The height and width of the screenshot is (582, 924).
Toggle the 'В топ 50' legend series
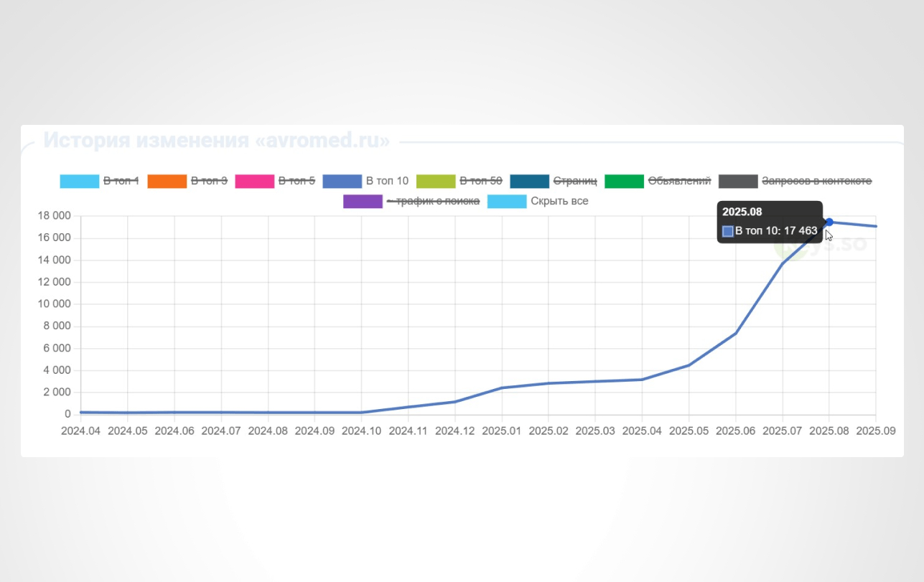481,181
